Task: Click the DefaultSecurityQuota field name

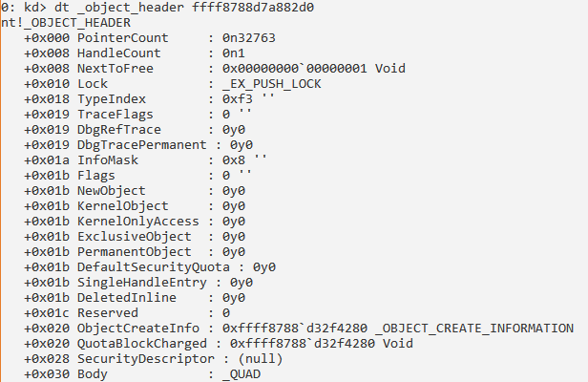Action: click(154, 267)
